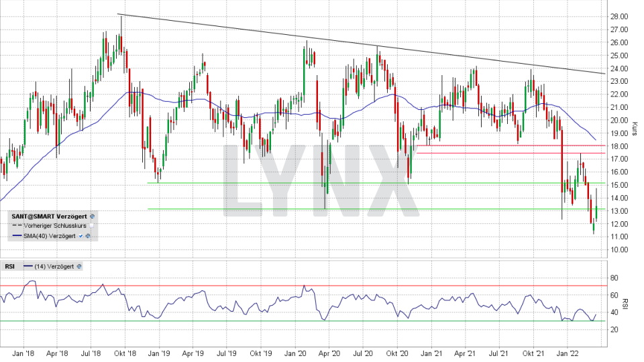Click the Okt '21 date label
Viewport: 644px width, 362px height.
tap(533, 353)
